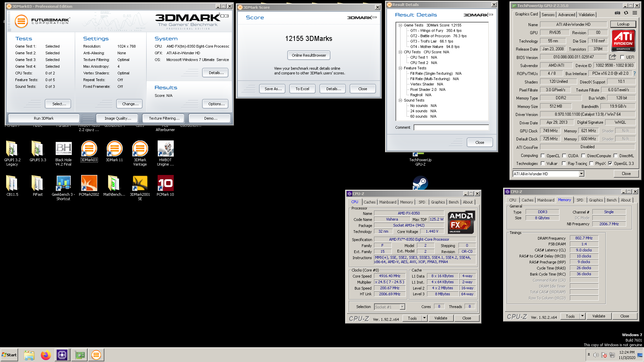
Task: Click the taskbar clock
Action: coord(627,355)
